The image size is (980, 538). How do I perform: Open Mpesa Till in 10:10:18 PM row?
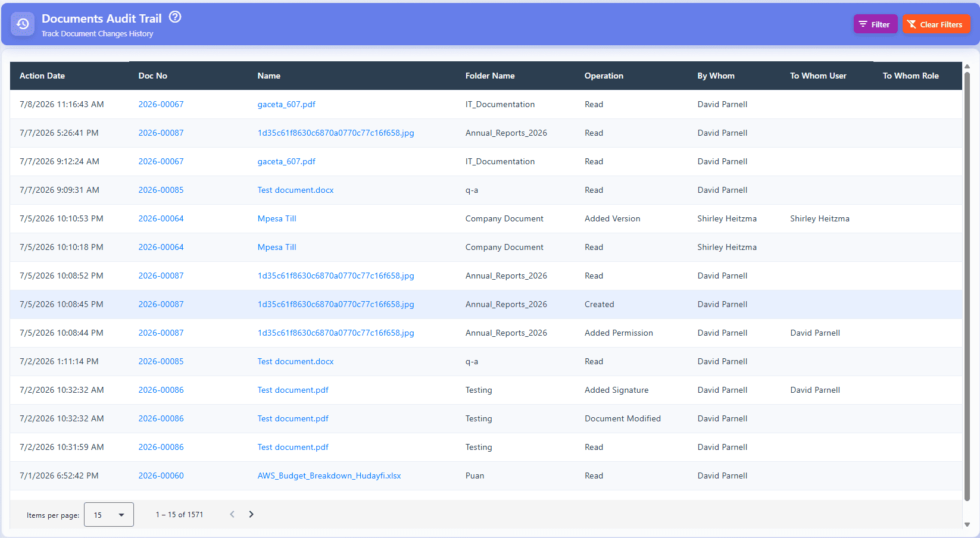point(277,247)
